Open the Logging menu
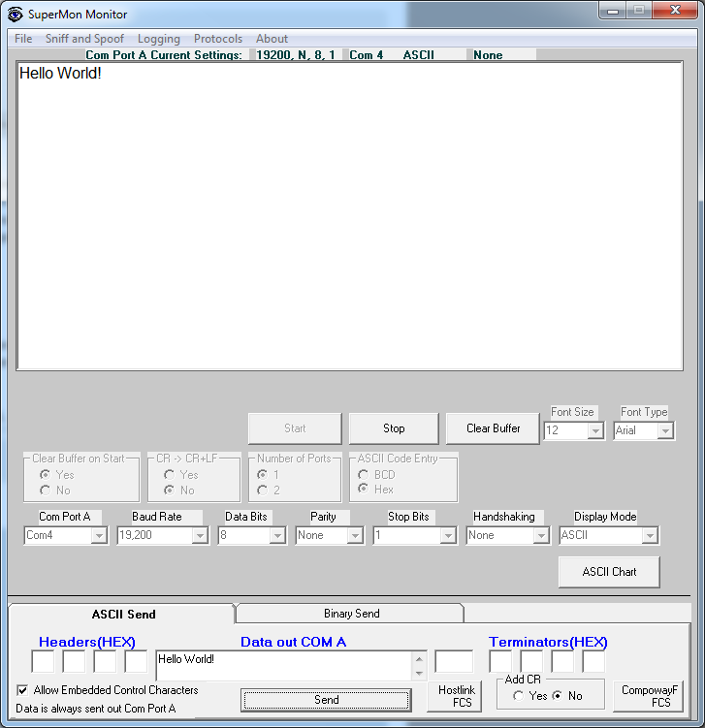Image resolution: width=705 pixels, height=728 pixels. (159, 39)
